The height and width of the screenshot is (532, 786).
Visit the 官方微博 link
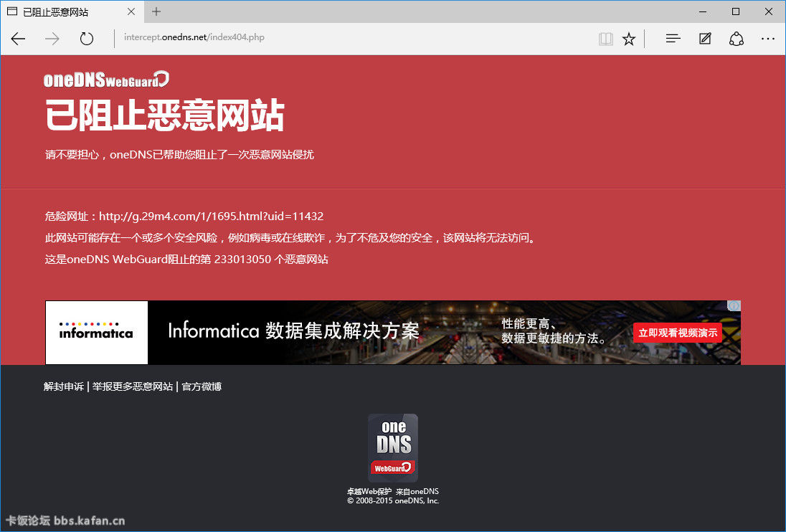202,386
